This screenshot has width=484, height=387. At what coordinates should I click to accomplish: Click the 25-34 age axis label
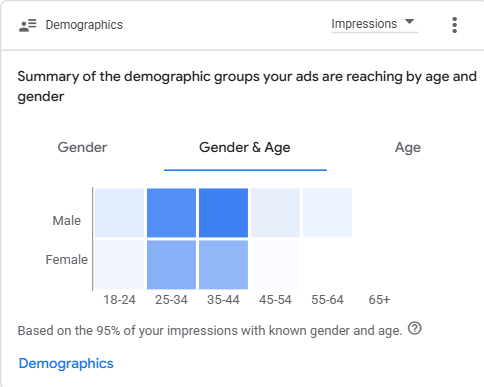[x=171, y=300]
